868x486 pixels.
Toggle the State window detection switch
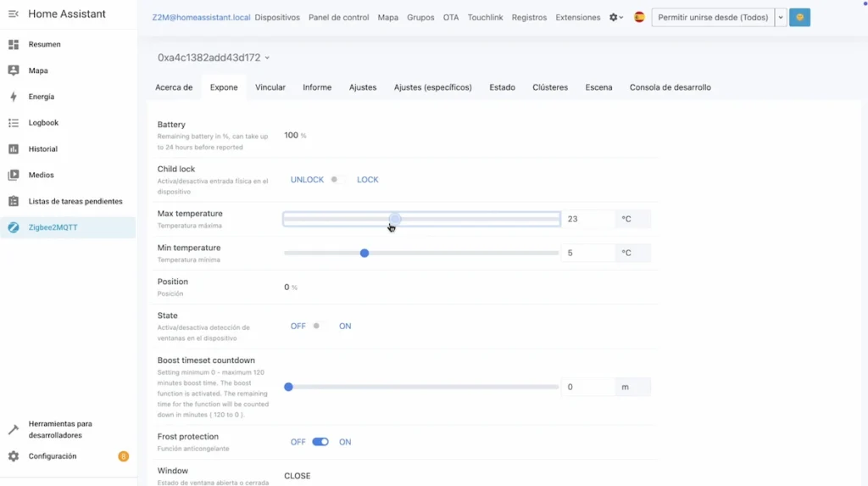[320, 327]
